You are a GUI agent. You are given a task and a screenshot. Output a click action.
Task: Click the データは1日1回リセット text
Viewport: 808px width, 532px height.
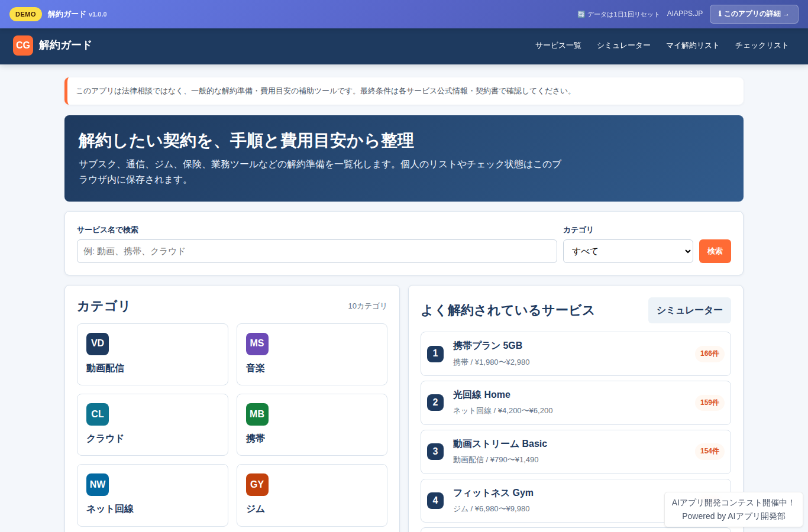coord(623,14)
